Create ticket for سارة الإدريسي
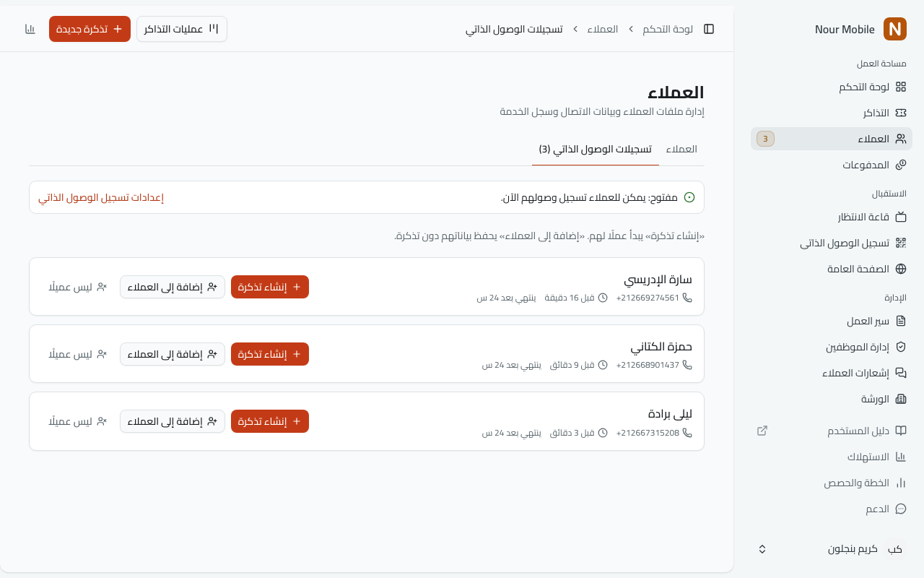This screenshot has width=924, height=578. click(x=270, y=287)
